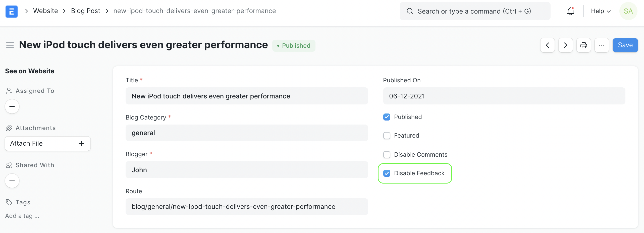Screen dimensions: 644x233
Task: Open the notifications bell
Action: [x=570, y=11]
